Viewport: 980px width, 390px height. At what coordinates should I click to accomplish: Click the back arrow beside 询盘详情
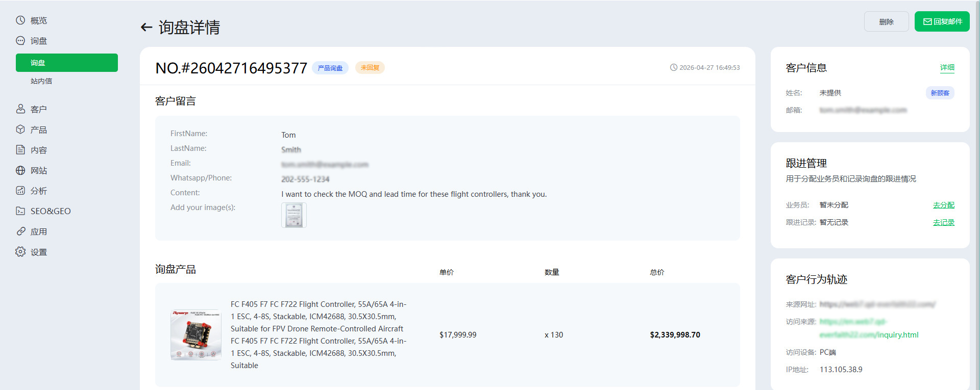[146, 27]
